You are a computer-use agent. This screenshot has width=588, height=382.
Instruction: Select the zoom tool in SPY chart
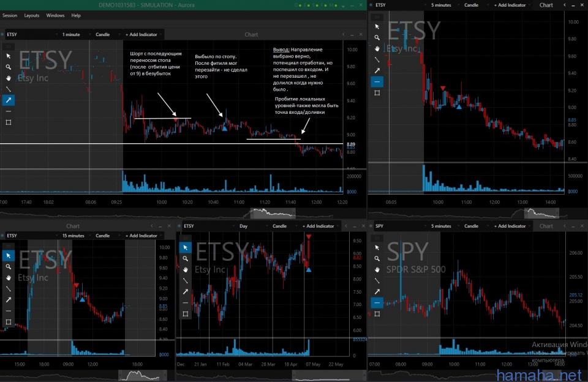pyautogui.click(x=377, y=259)
